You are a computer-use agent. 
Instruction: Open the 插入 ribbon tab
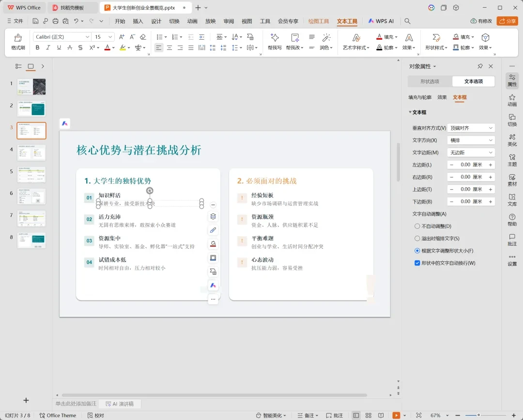click(x=138, y=21)
